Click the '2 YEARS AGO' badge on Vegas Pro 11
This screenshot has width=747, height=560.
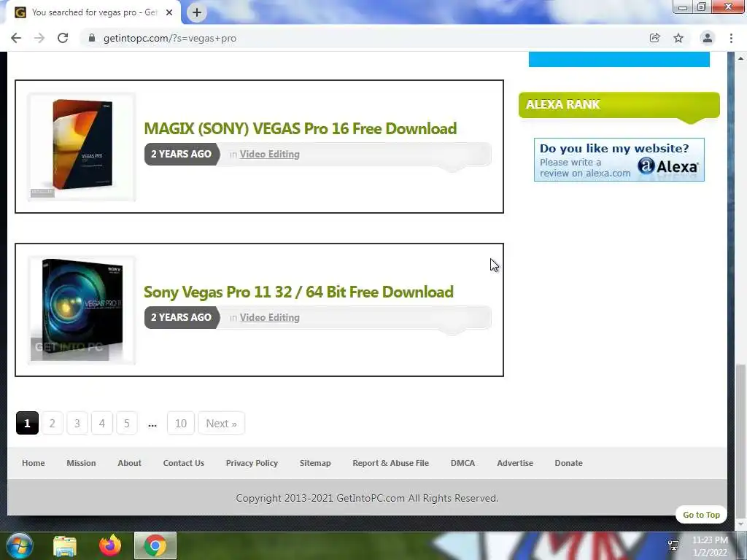[182, 318]
